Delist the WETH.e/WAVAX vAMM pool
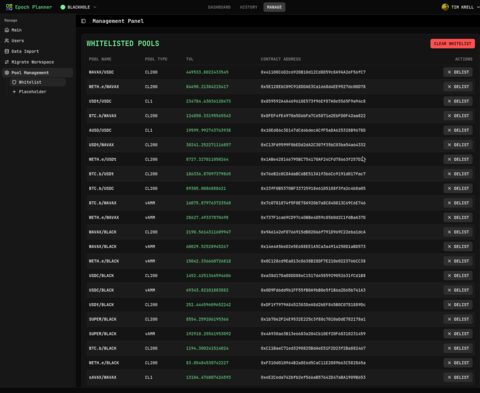 tap(458, 217)
